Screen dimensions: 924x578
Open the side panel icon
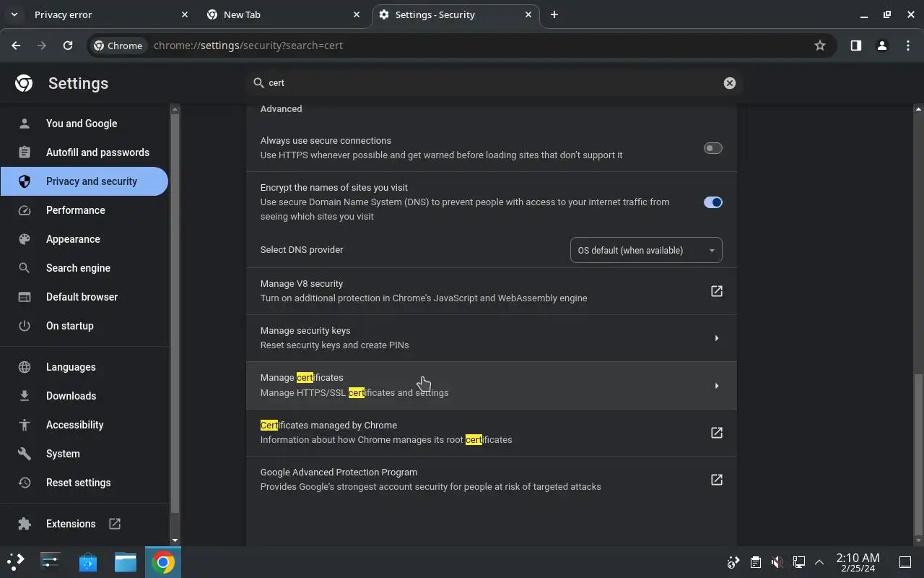pyautogui.click(x=855, y=46)
